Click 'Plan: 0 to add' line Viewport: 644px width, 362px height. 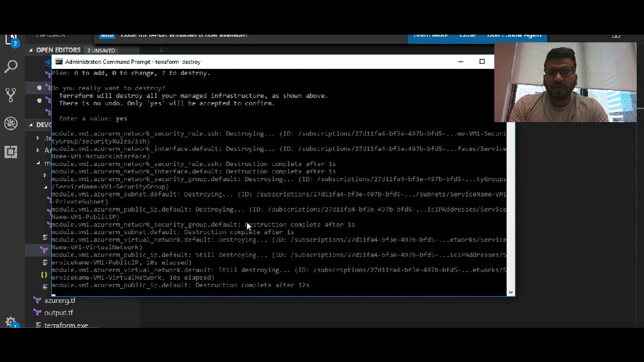click(131, 73)
